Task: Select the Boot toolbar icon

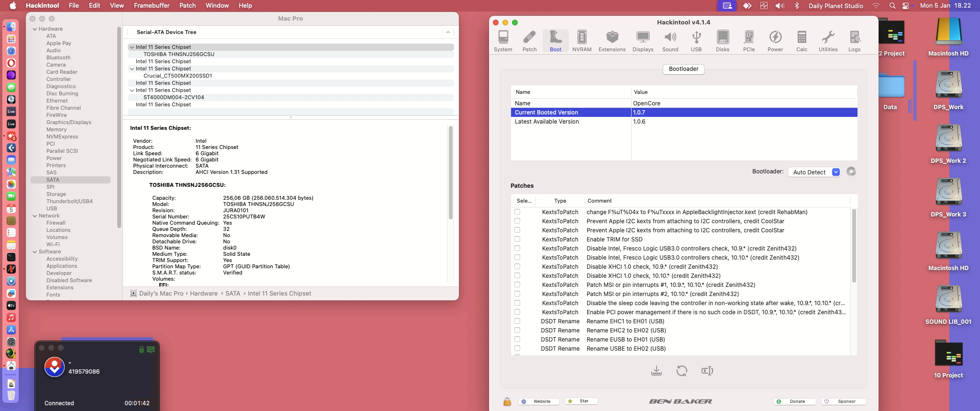Action: click(556, 41)
